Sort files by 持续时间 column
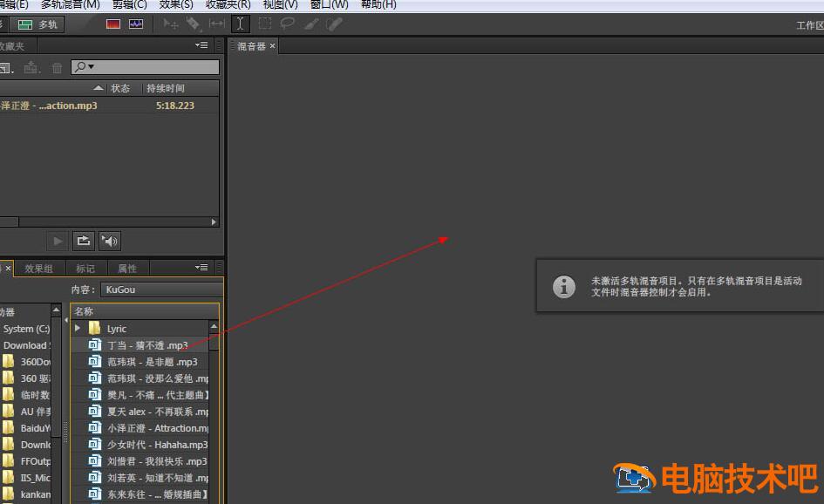The height and width of the screenshot is (504, 824). tap(166, 88)
